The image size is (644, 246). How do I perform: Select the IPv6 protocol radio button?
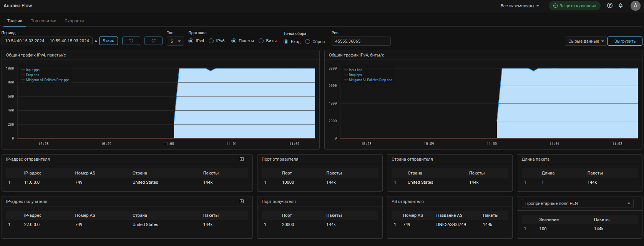click(211, 41)
